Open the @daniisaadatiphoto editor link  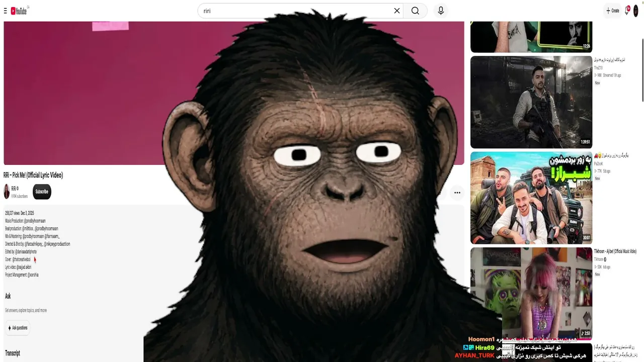[26, 251]
